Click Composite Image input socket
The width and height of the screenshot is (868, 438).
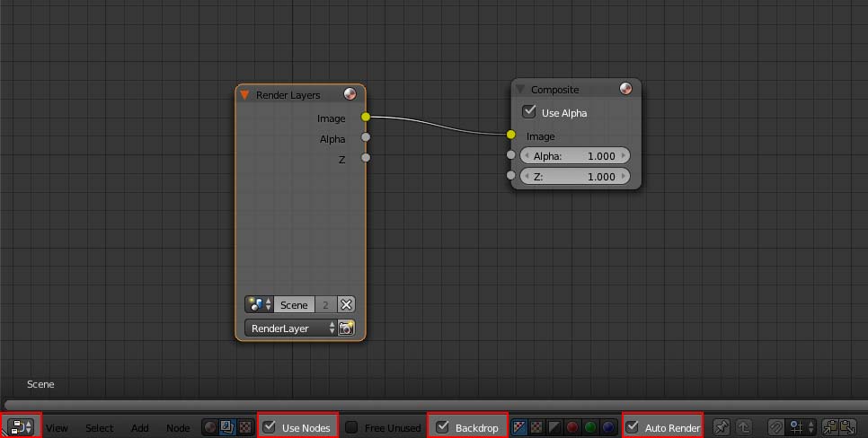511,135
